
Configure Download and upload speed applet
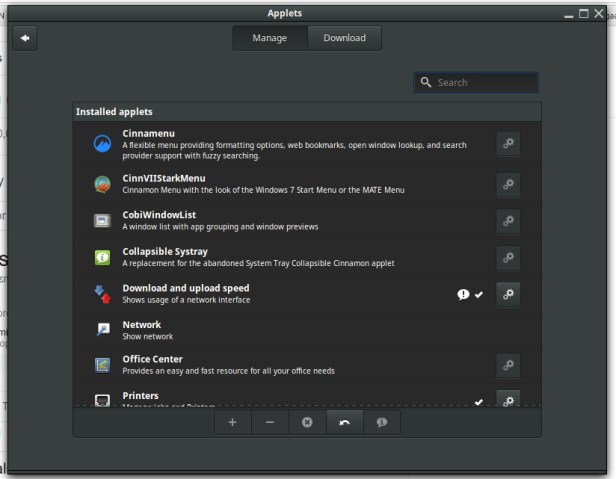point(508,294)
